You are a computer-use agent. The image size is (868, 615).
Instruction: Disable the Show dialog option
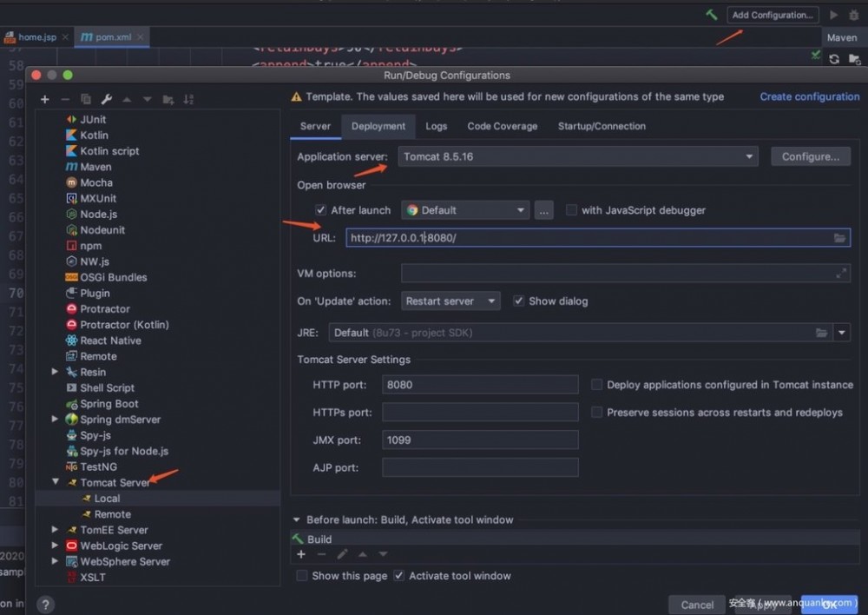518,300
